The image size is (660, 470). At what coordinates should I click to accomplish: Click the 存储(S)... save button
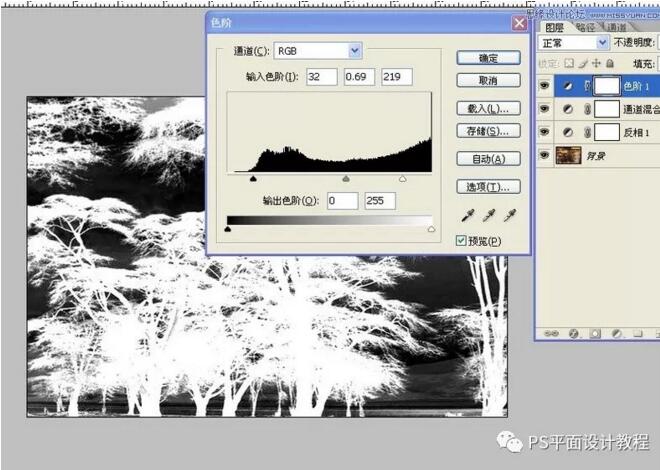point(488,131)
